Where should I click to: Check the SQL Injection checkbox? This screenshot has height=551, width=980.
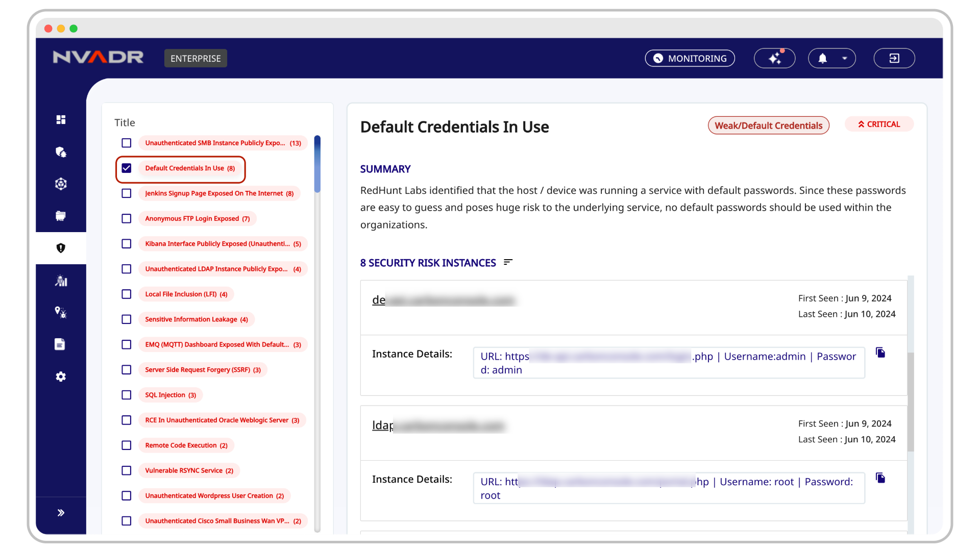[x=127, y=395]
